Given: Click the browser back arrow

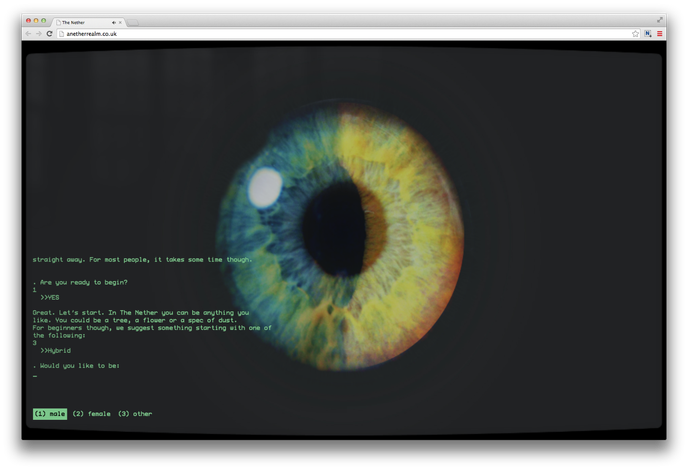Looking at the screenshot, I should 28,34.
